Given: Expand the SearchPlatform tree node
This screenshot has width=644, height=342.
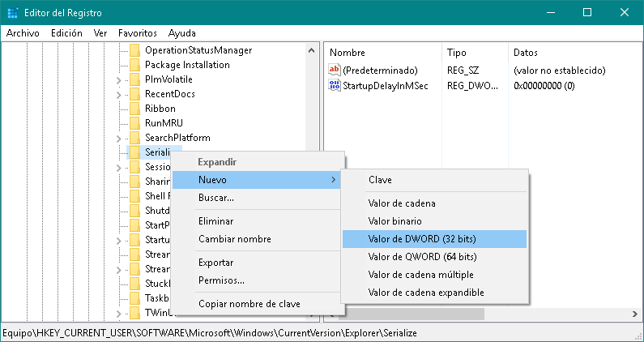Looking at the screenshot, I should point(119,138).
